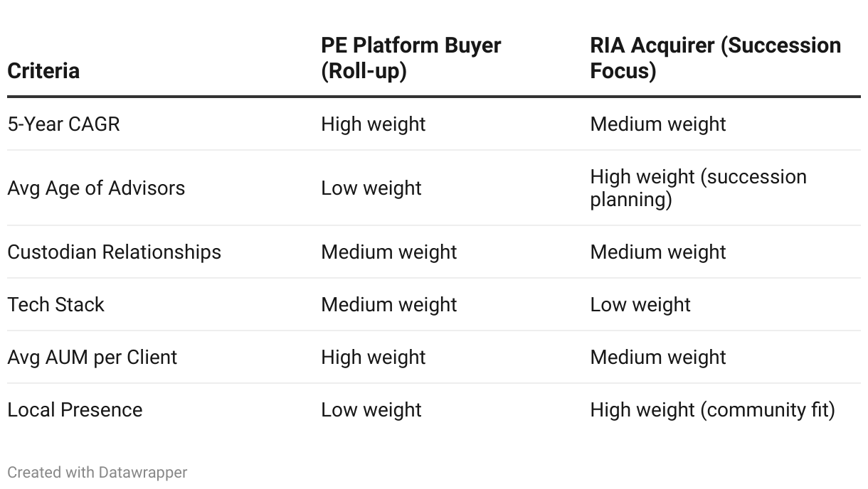Select the Custodian Relationships row label
This screenshot has width=868, height=489.
[115, 252]
